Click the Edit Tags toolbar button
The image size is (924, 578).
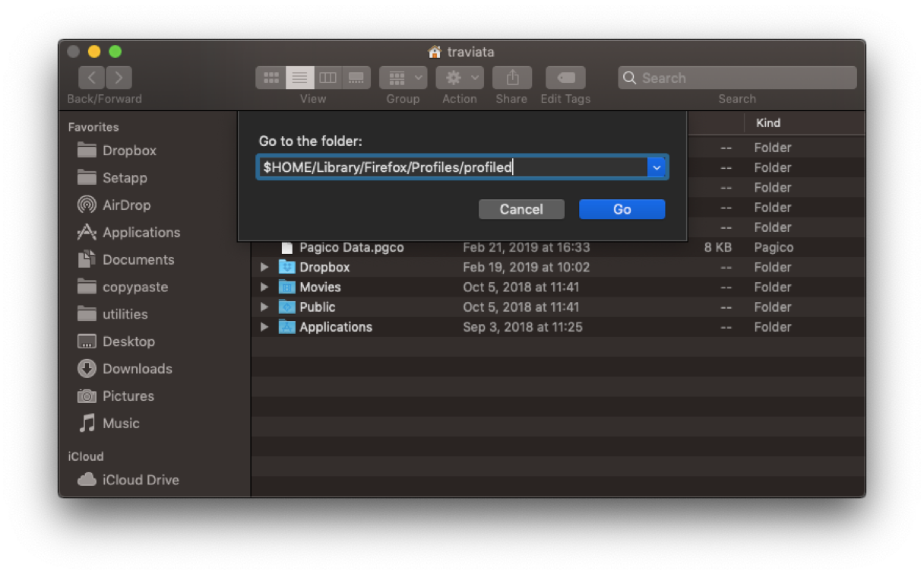tap(565, 78)
